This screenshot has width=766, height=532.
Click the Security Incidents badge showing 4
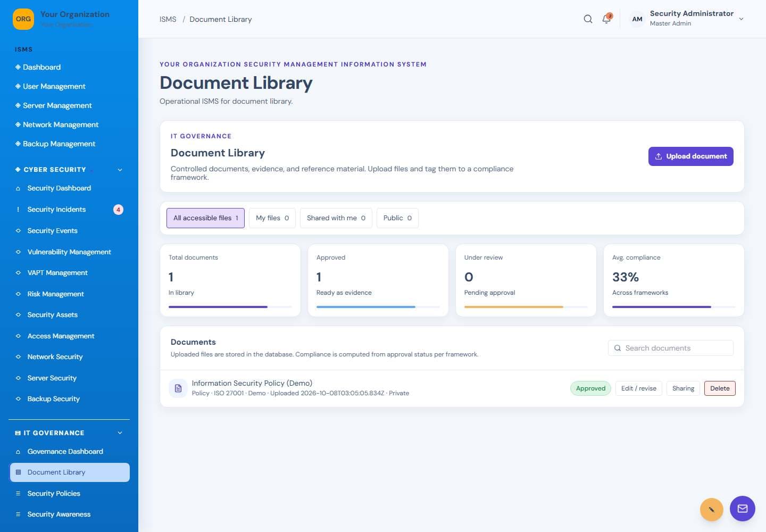[118, 210]
